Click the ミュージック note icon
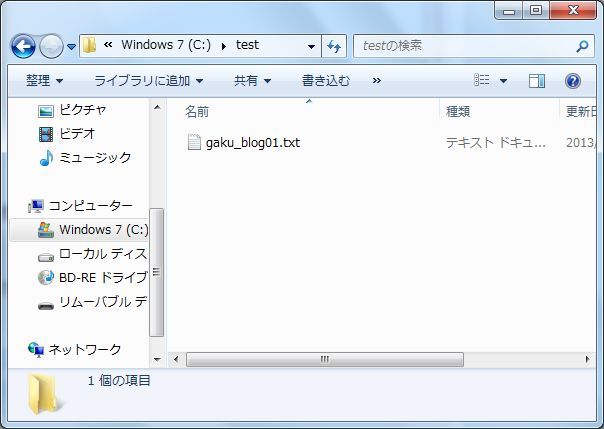This screenshot has width=604, height=429. point(46,158)
